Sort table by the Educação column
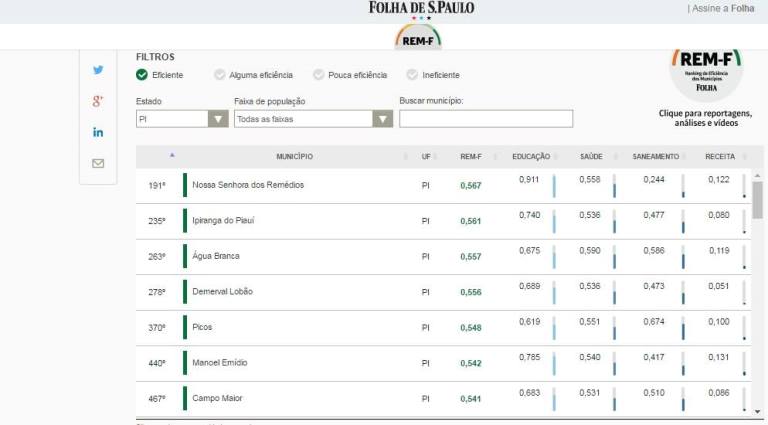Viewport: 768px width, 425px height. [531, 157]
